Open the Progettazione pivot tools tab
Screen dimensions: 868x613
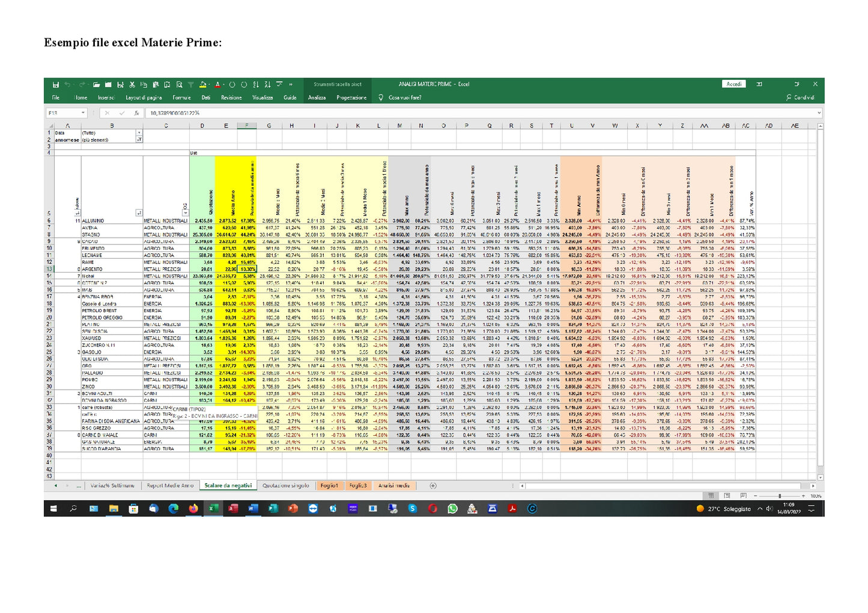(x=351, y=97)
